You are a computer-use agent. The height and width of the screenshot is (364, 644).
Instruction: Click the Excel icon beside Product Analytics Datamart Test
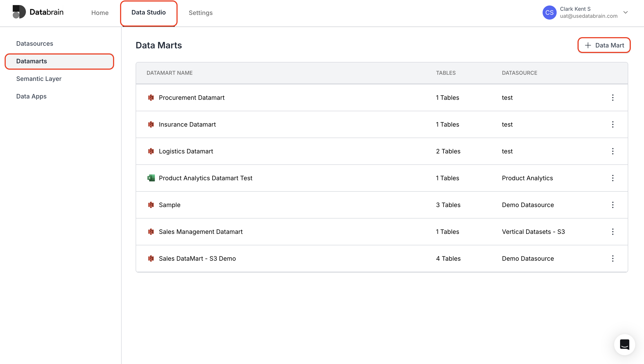tap(151, 178)
